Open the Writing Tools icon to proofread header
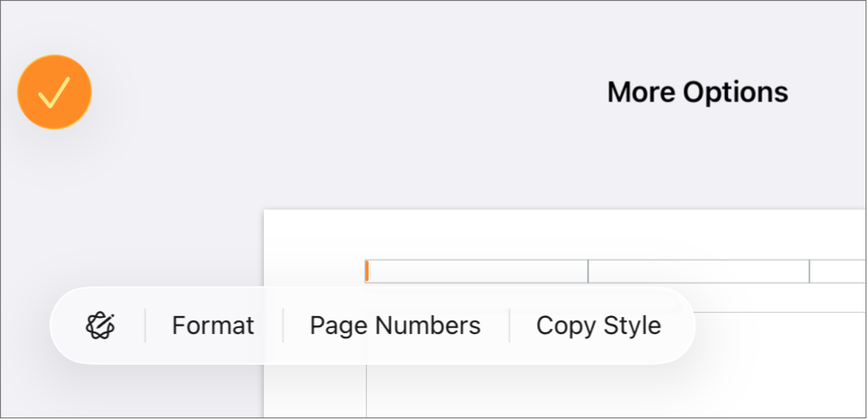The image size is (868, 420). click(x=101, y=325)
